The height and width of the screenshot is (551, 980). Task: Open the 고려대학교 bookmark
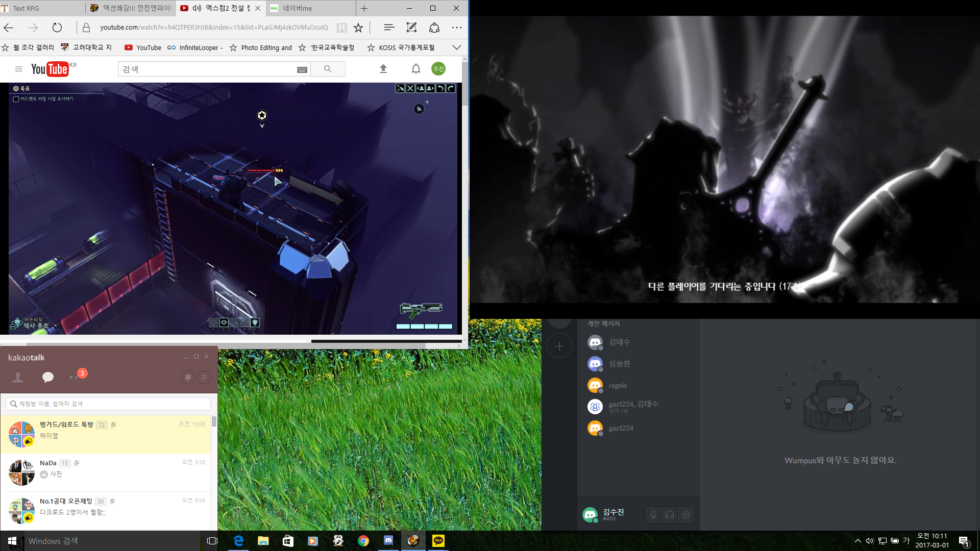[x=86, y=47]
